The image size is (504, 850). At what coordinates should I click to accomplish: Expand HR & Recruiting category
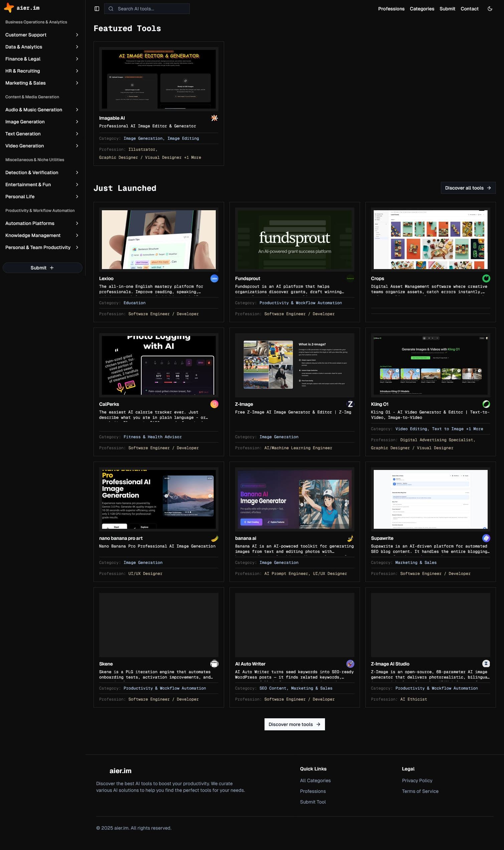coord(42,71)
